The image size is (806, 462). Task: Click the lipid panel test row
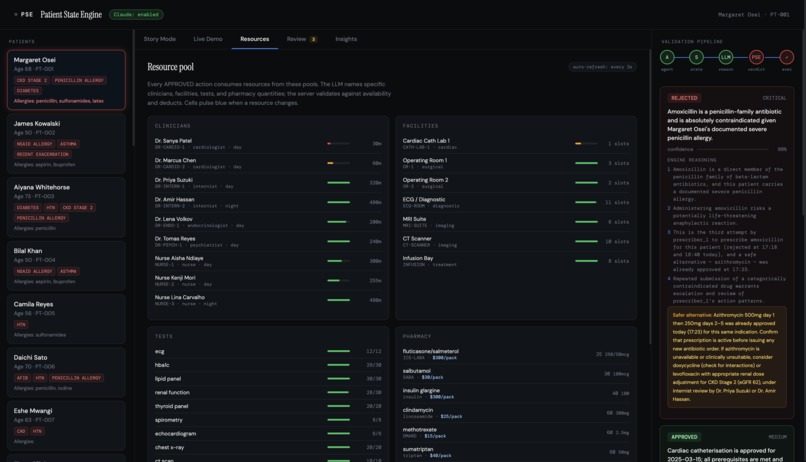[268, 379]
